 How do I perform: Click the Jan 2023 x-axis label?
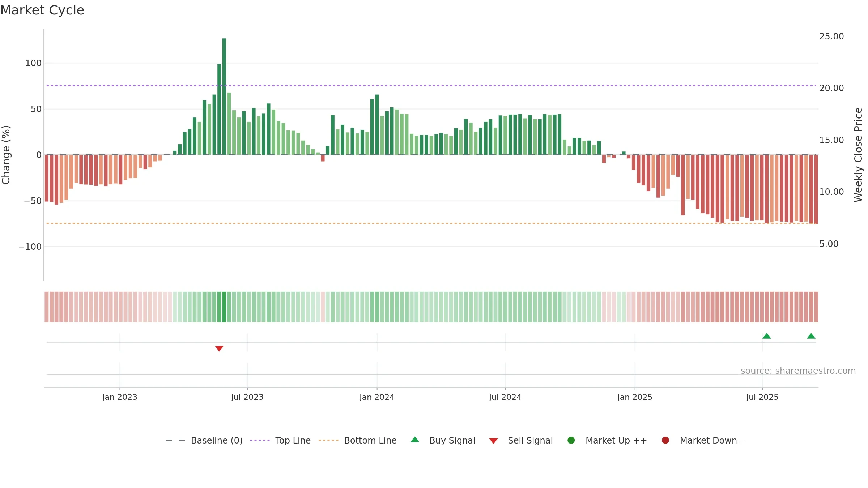tap(120, 397)
